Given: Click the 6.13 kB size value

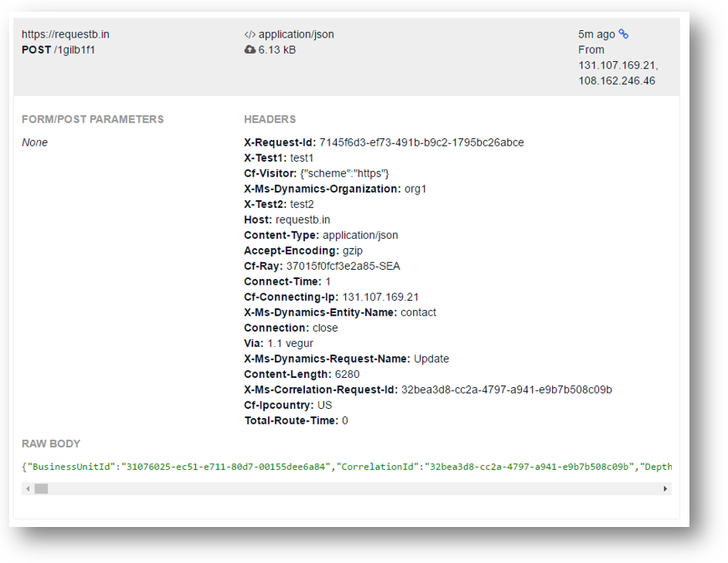Looking at the screenshot, I should 277,49.
